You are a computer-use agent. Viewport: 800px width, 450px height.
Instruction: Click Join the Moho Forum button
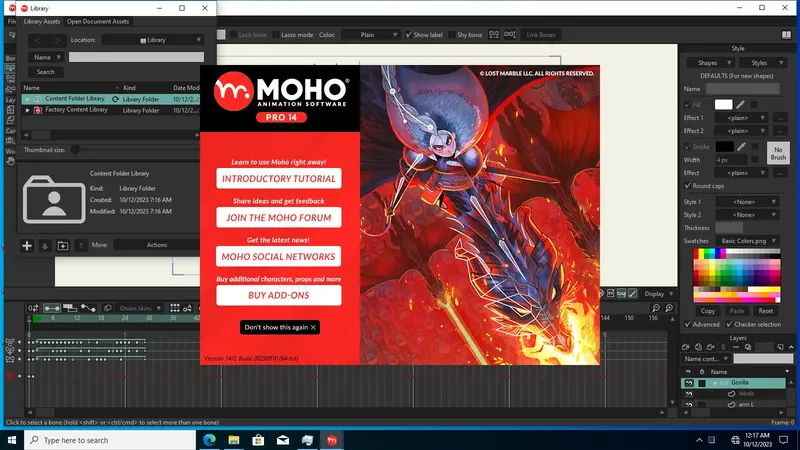coord(279,217)
